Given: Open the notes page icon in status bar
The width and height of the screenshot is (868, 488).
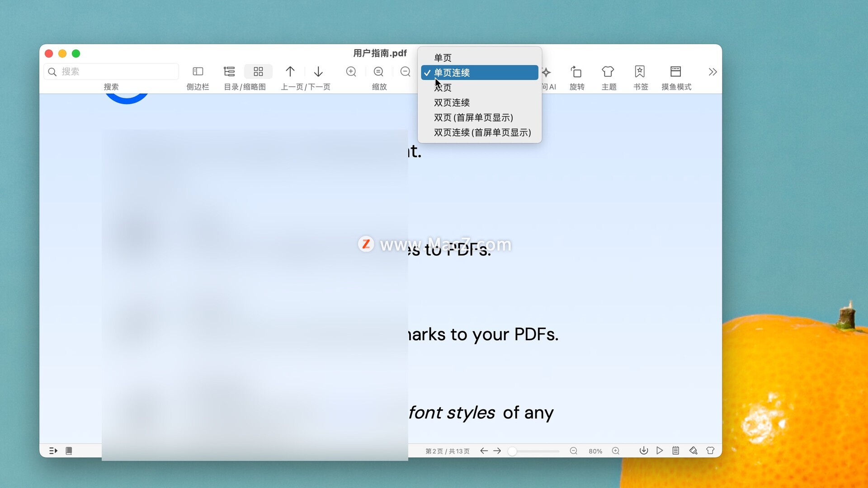Looking at the screenshot, I should [x=676, y=450].
